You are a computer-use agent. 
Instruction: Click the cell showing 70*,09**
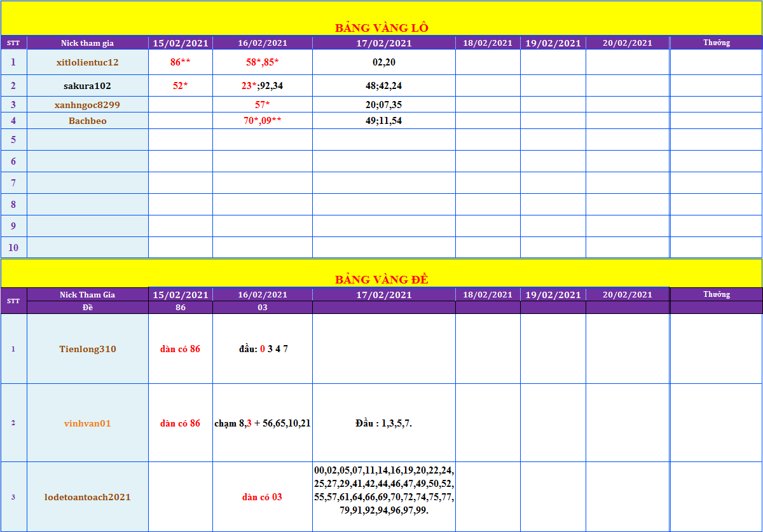pos(262,121)
